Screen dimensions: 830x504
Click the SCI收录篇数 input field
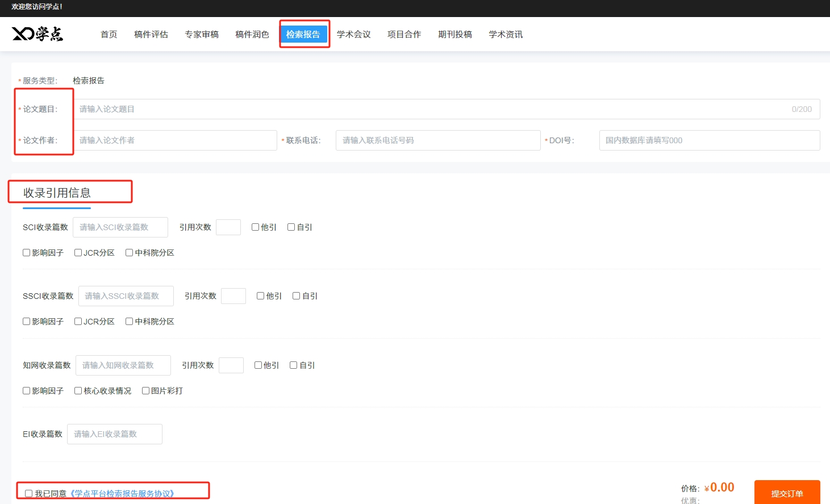pos(120,227)
